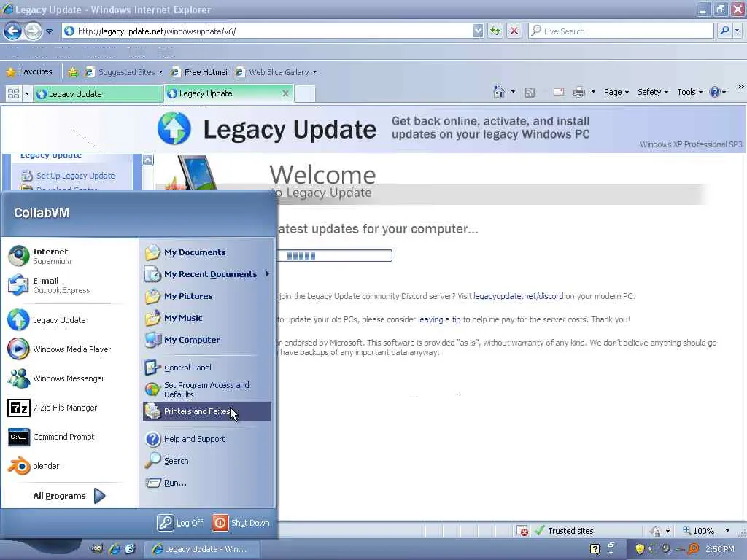Image resolution: width=747 pixels, height=560 pixels.
Task: Click GIMP icon in Quick Launch
Action: pyautogui.click(x=97, y=549)
